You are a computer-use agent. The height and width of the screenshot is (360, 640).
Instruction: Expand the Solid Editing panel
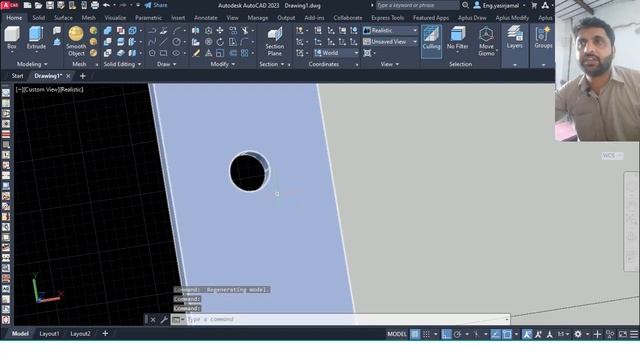122,64
